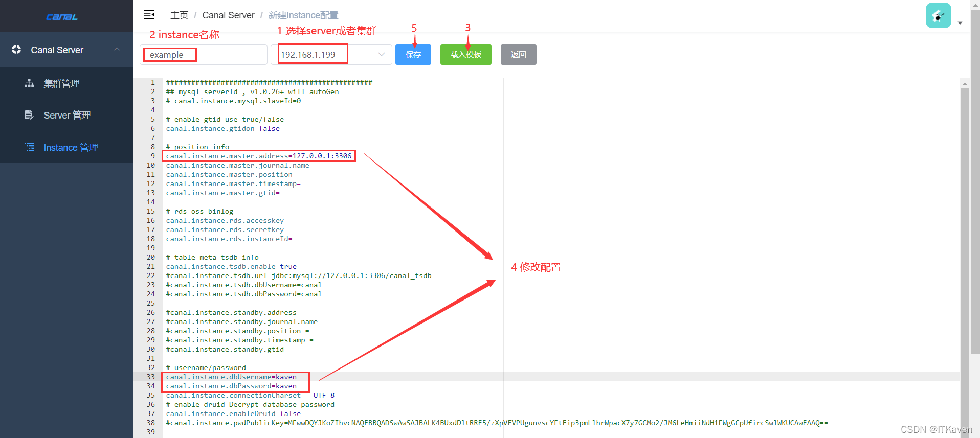Click line 21 tsdb.enable=true
Viewport: 980px width, 438px height.
231,266
